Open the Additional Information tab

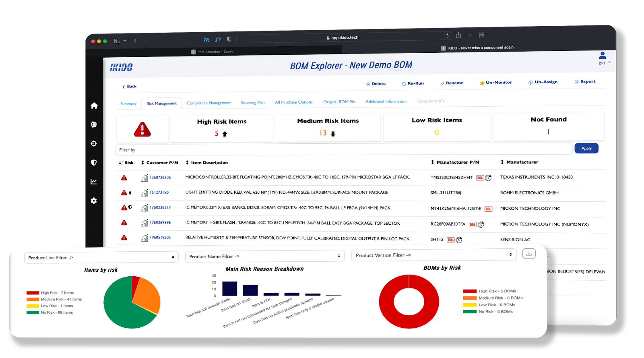386,101
